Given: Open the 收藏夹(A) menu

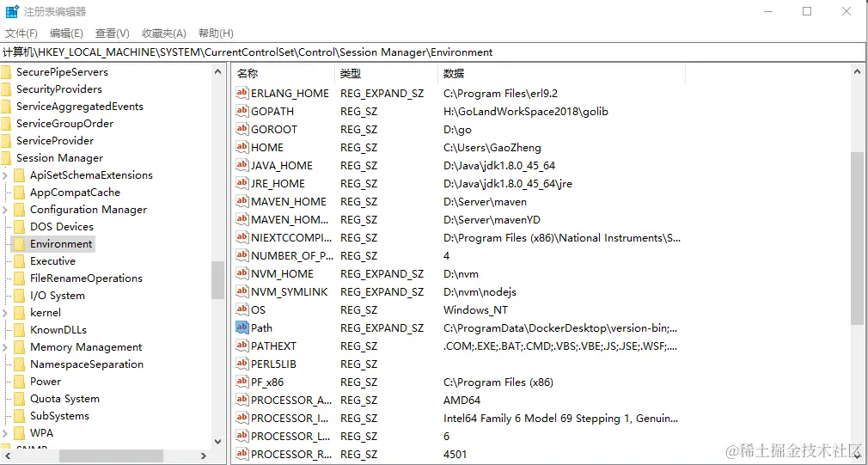Looking at the screenshot, I should point(164,34).
